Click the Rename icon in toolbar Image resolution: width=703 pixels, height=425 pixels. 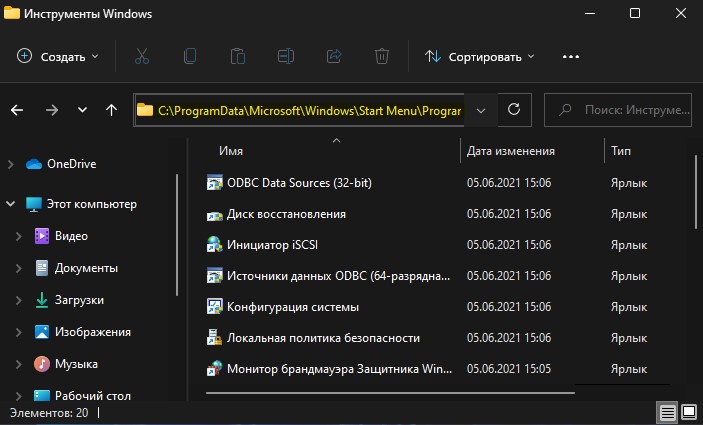point(286,56)
